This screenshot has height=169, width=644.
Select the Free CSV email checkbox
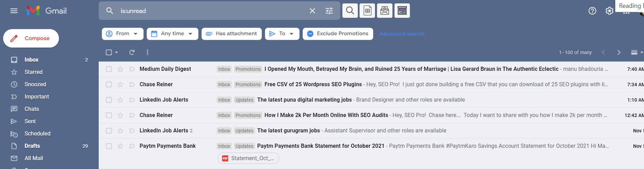[x=109, y=84]
